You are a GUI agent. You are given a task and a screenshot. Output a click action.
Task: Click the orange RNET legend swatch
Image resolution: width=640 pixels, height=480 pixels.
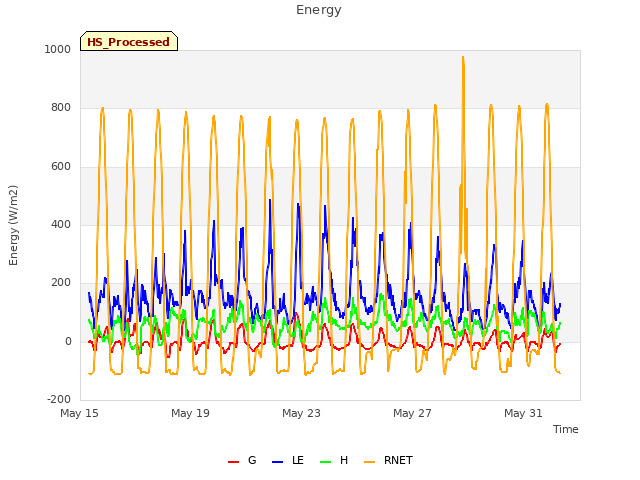click(369, 462)
